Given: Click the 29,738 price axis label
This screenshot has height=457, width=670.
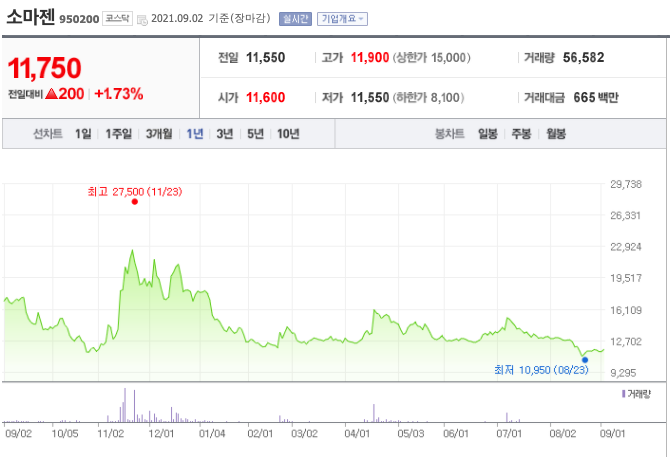Looking at the screenshot, I should [626, 185].
